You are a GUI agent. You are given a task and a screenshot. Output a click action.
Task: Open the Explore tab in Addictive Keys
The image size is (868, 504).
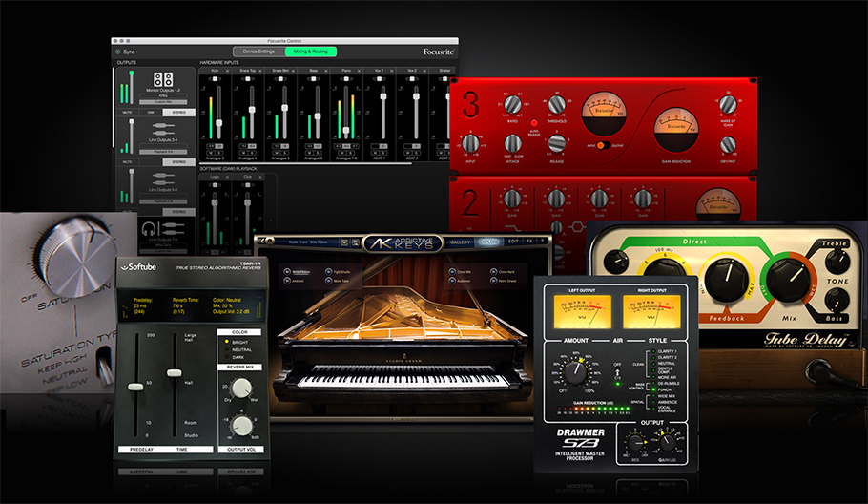click(x=488, y=242)
